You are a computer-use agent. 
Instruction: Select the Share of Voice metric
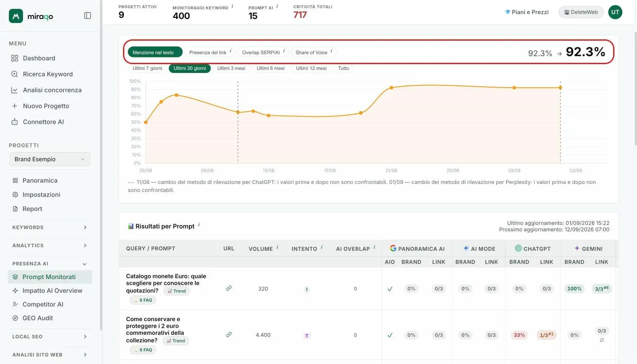(x=314, y=52)
